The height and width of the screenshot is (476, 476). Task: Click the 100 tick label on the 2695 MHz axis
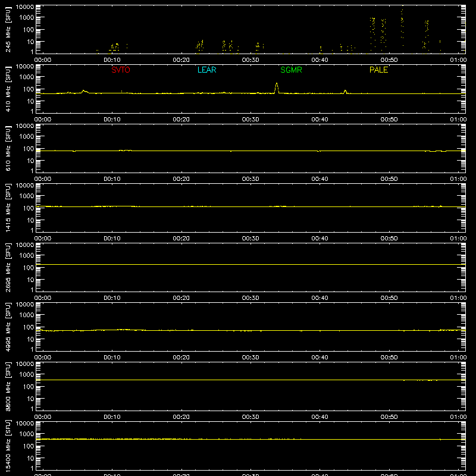tap(29, 268)
